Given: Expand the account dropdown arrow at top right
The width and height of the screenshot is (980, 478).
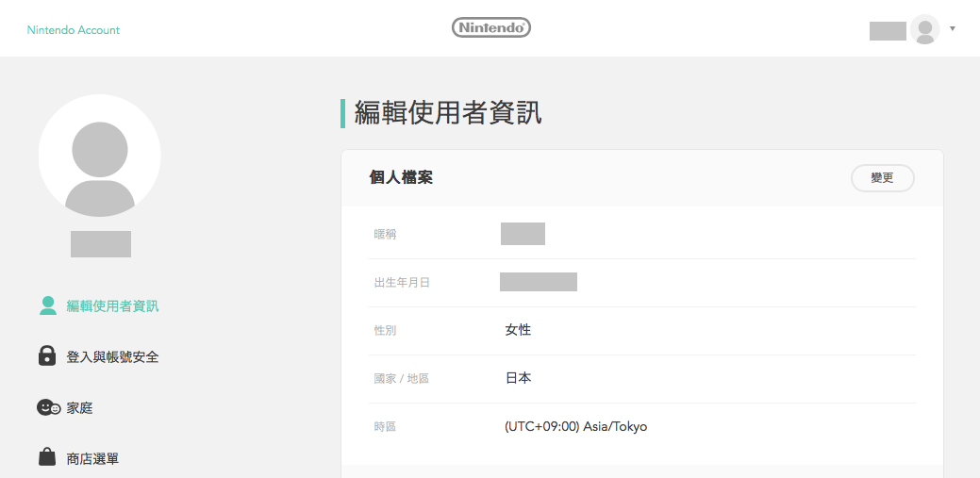Looking at the screenshot, I should [953, 29].
